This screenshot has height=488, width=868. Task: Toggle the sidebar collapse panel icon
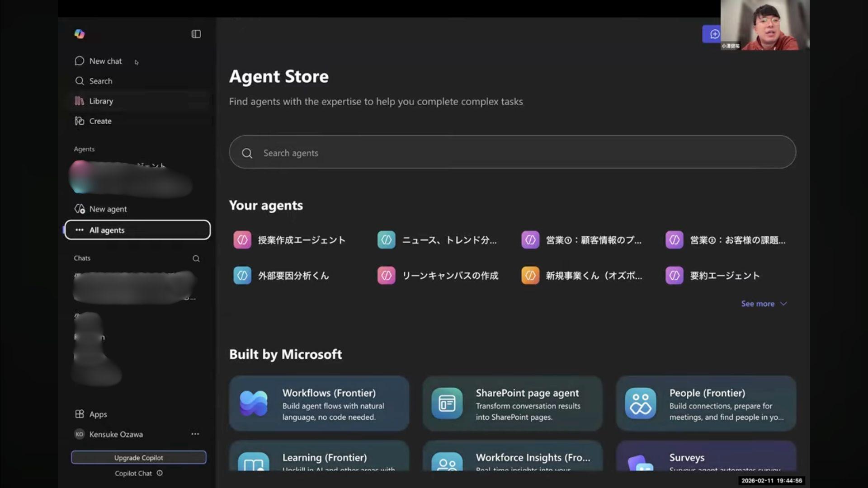pos(196,34)
